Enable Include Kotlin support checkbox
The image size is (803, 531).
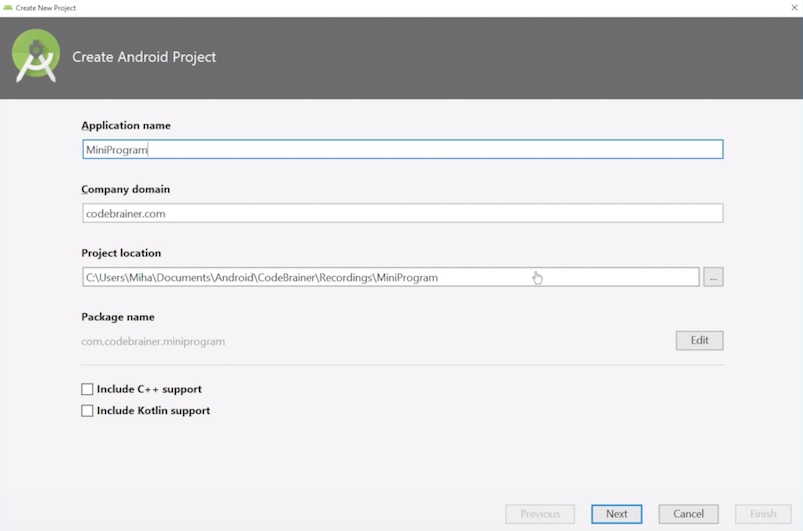pyautogui.click(x=87, y=411)
